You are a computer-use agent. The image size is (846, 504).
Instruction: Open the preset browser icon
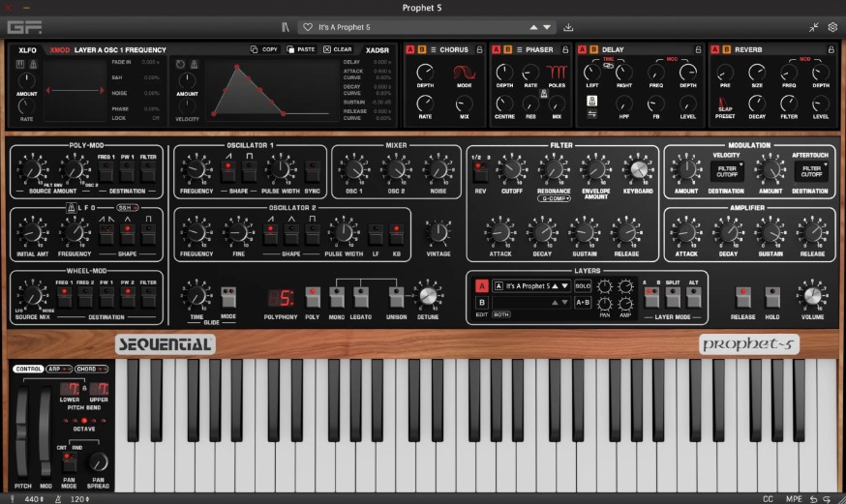click(286, 27)
